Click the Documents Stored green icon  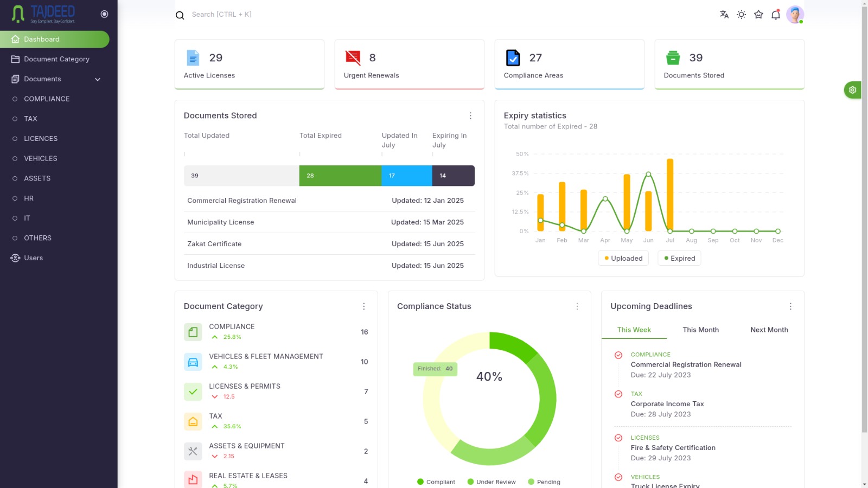click(x=673, y=57)
